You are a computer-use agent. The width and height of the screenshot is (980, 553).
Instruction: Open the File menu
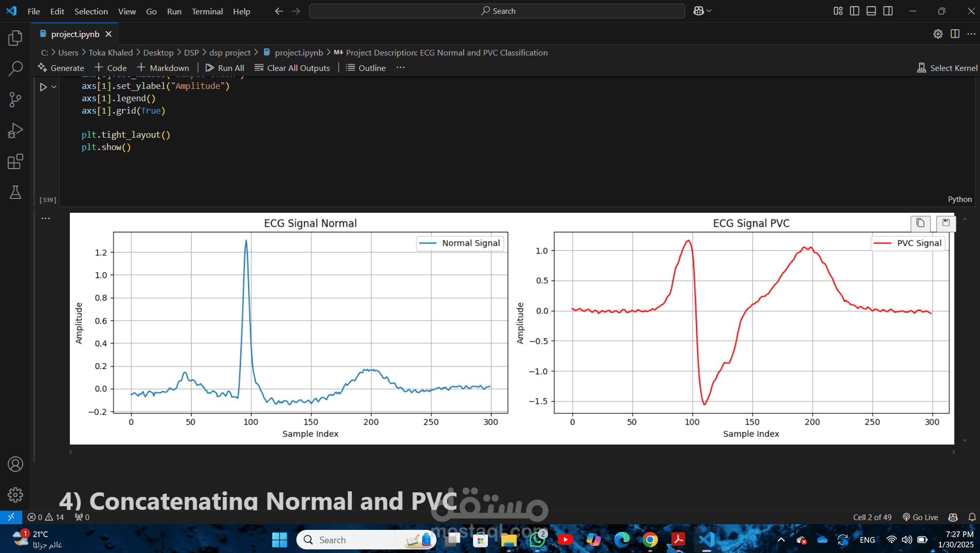pos(34,11)
